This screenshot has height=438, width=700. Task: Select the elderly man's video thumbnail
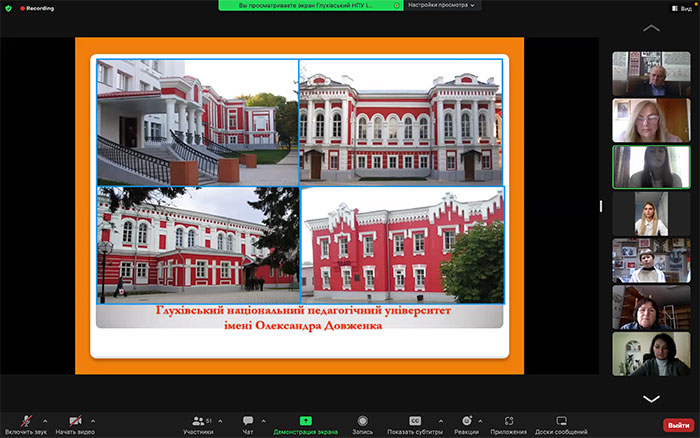point(651,74)
